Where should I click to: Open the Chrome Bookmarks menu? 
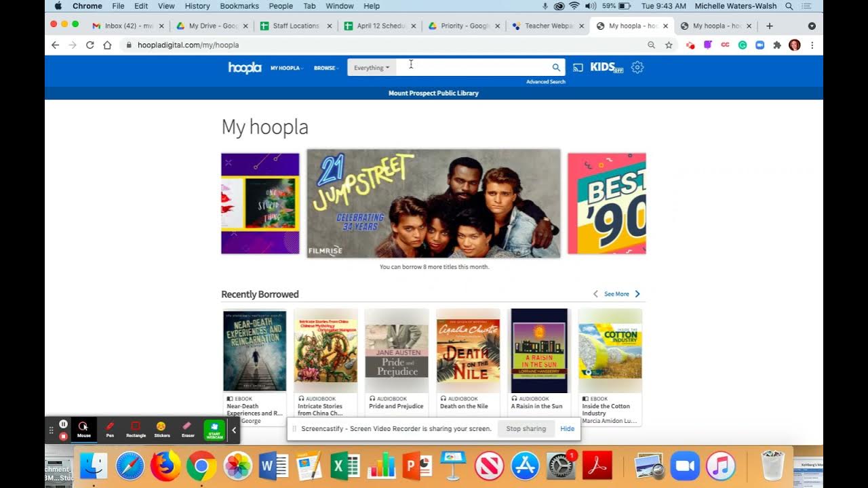(x=239, y=6)
